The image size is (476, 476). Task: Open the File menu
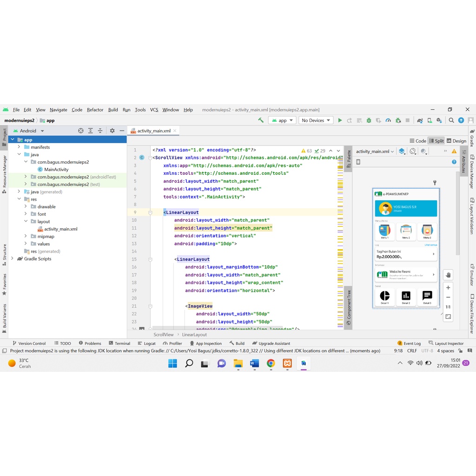[x=16, y=110]
